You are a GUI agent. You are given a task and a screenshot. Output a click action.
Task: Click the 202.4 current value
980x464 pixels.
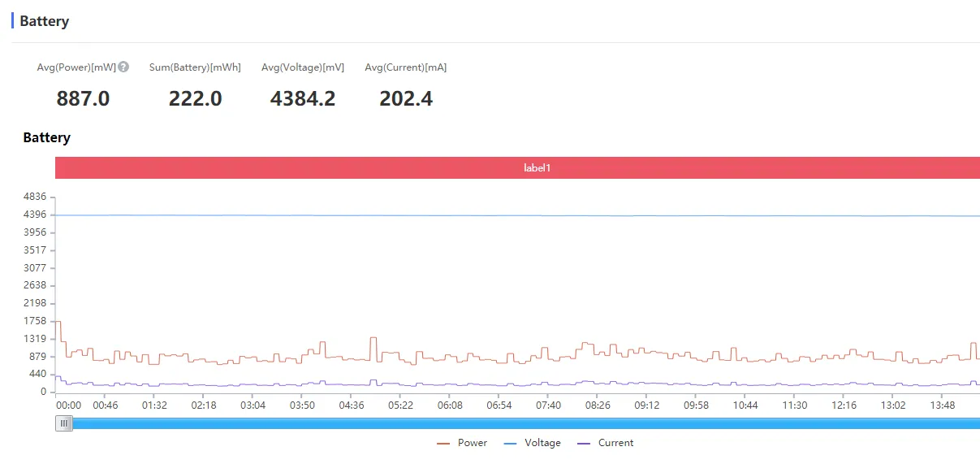point(406,99)
